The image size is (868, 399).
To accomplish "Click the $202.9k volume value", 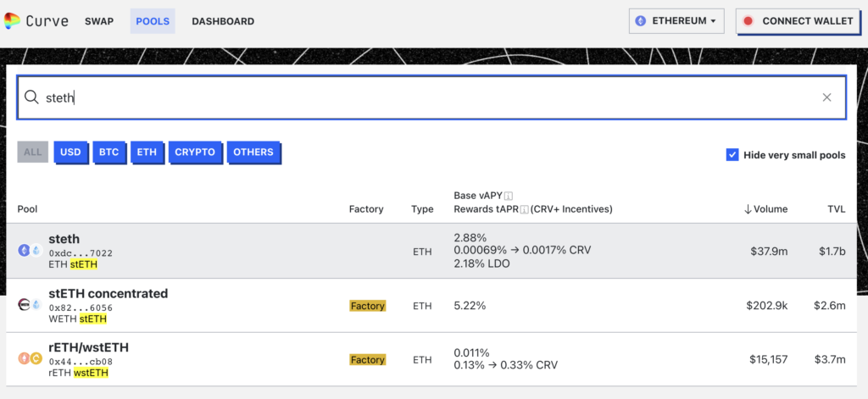I will [x=765, y=305].
